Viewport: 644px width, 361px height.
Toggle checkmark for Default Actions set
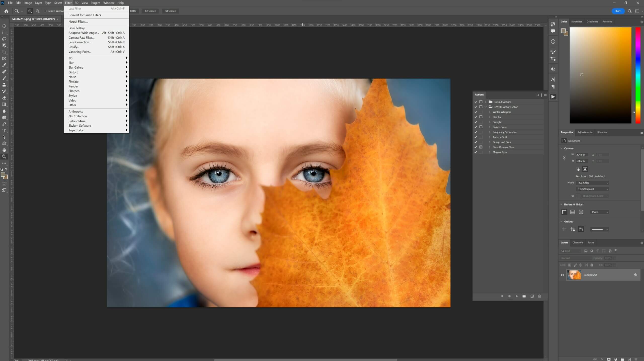tap(475, 102)
